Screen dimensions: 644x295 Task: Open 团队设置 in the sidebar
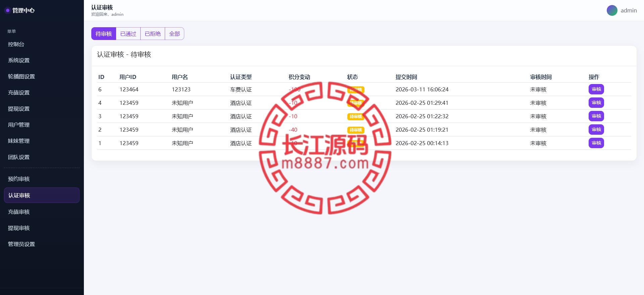click(42, 157)
